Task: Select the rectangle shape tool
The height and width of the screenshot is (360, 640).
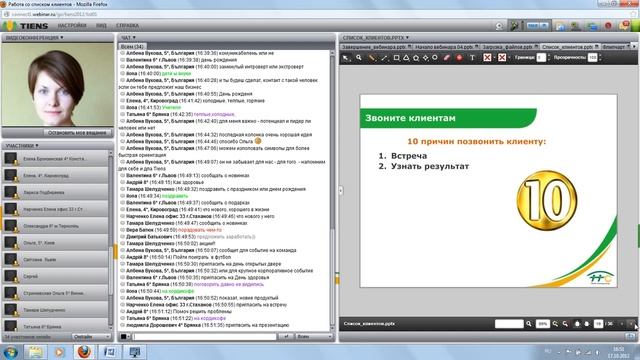Action: [x=396, y=58]
